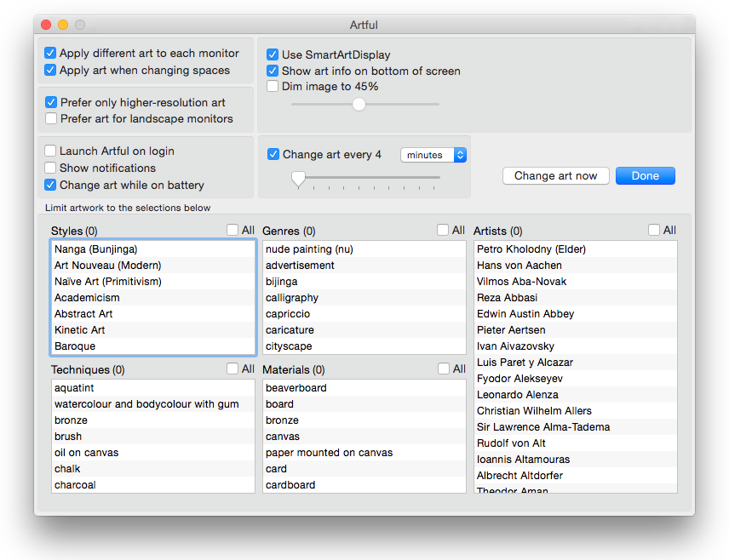Select Naïve Art (Primitivism) style

coord(153,282)
